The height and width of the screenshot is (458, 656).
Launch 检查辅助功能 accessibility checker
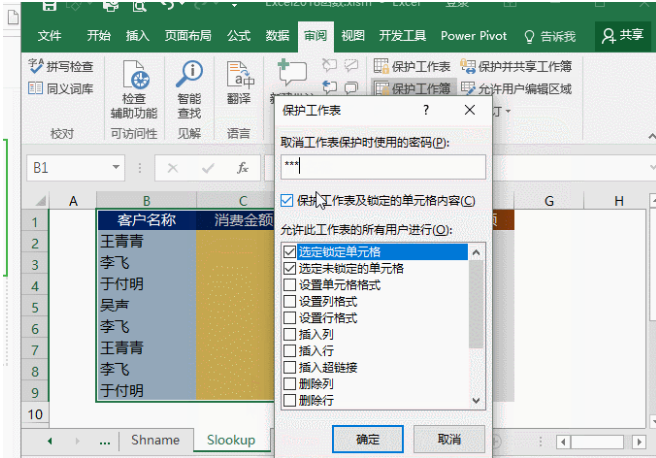134,90
